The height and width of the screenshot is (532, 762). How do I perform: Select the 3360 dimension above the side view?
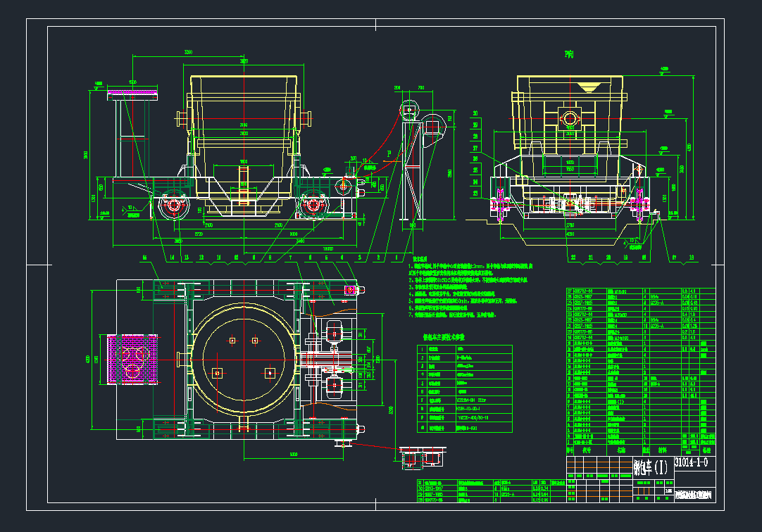pos(188,53)
